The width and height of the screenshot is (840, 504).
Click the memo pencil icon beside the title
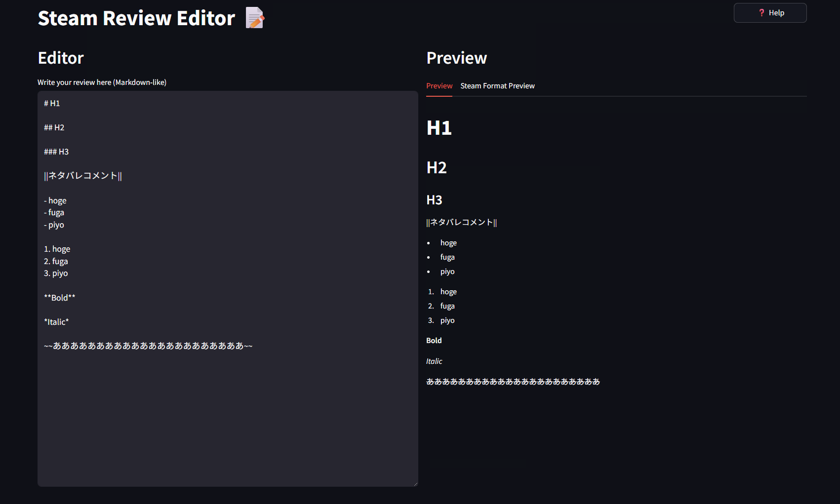[x=255, y=18]
